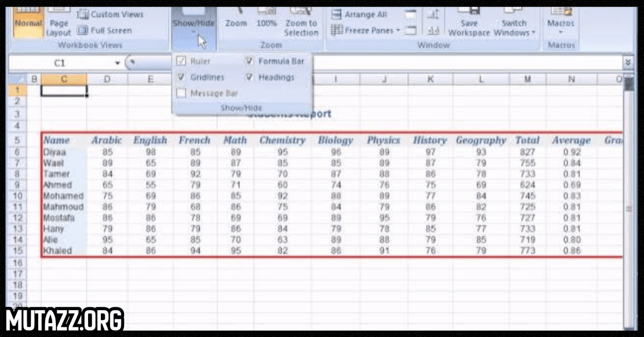
Task: Open the Name Box dropdown arrow
Action: coord(117,62)
